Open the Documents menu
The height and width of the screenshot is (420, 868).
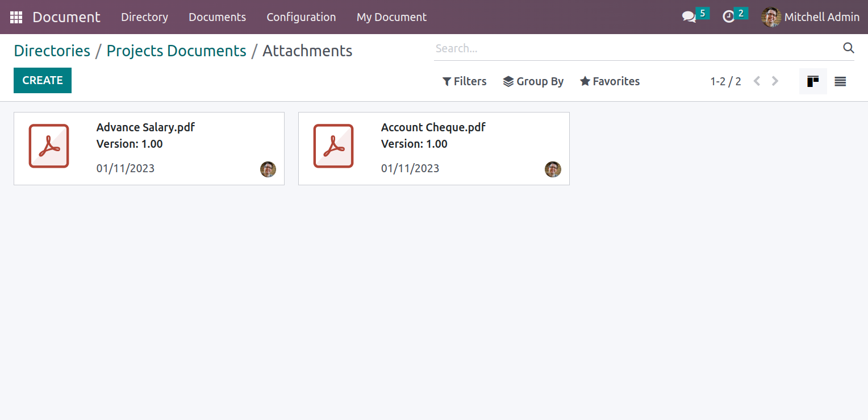[218, 17]
